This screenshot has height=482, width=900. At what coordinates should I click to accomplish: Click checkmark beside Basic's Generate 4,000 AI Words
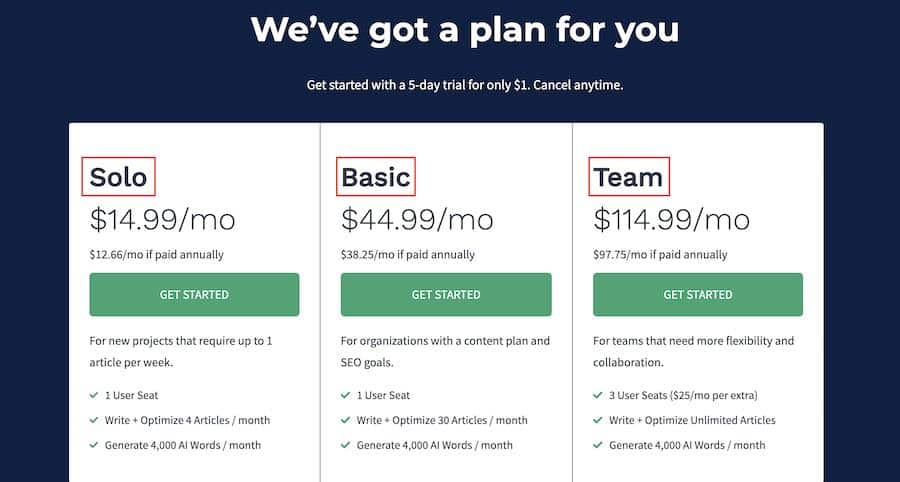[x=346, y=445]
